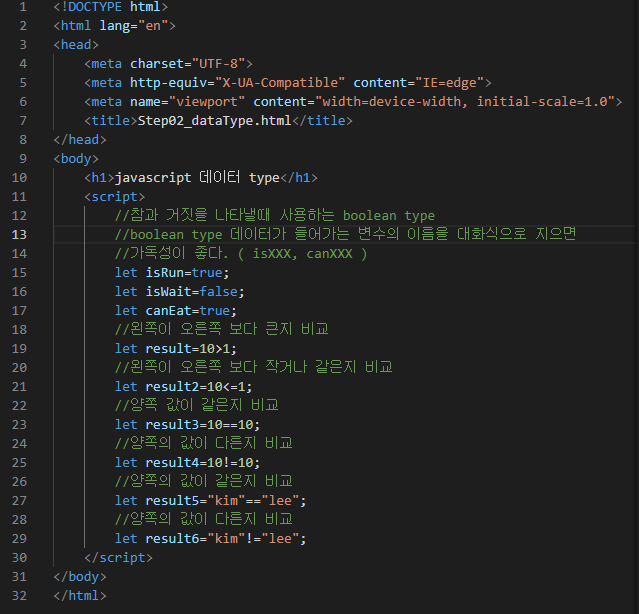Click the comment containing isXXX, canXXX

coord(241,253)
